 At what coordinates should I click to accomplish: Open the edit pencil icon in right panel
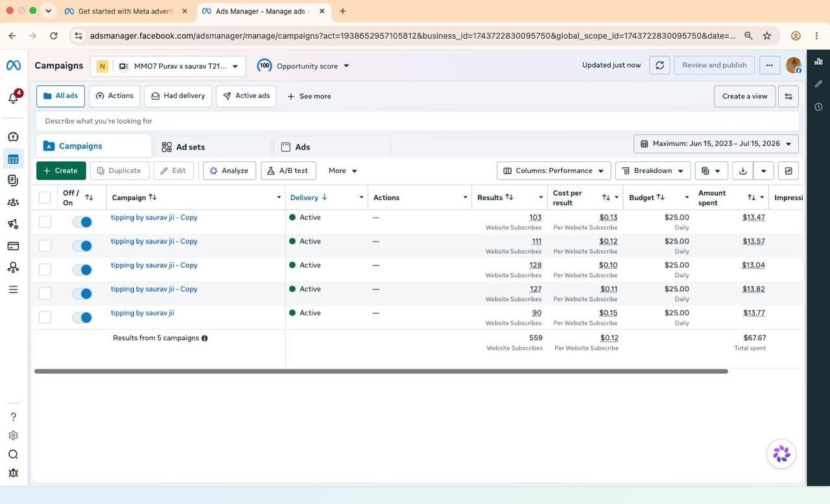click(x=818, y=84)
